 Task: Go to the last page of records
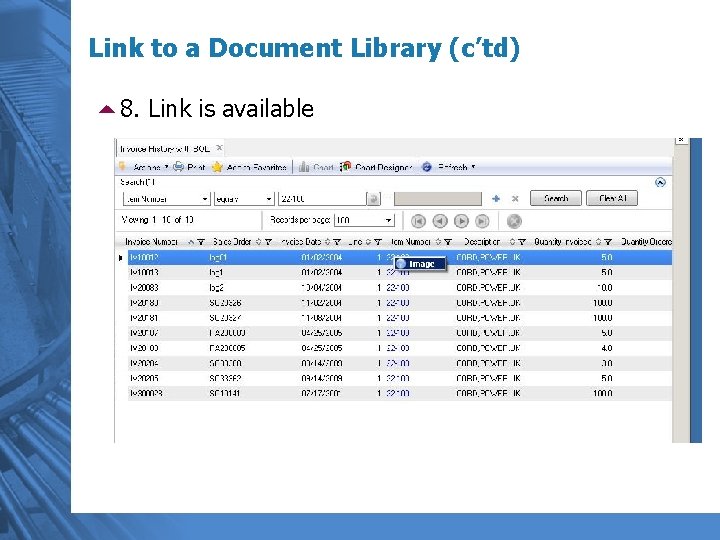coord(482,221)
